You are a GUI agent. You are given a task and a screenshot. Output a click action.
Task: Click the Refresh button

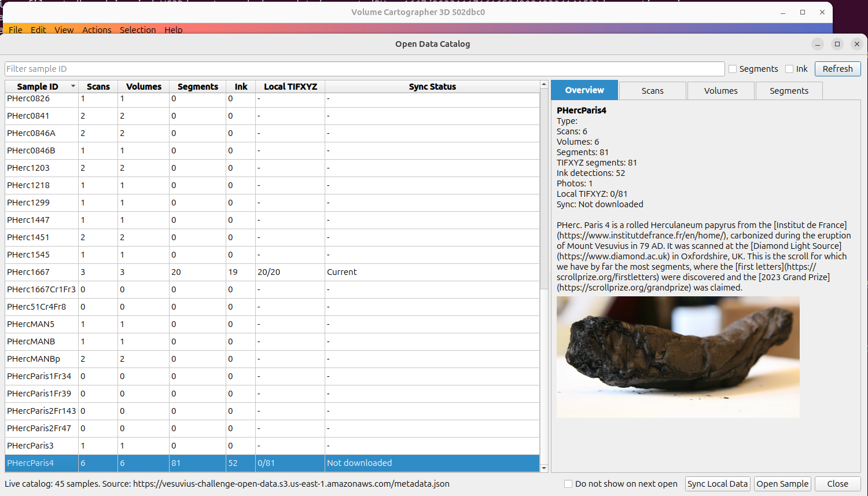tap(837, 69)
